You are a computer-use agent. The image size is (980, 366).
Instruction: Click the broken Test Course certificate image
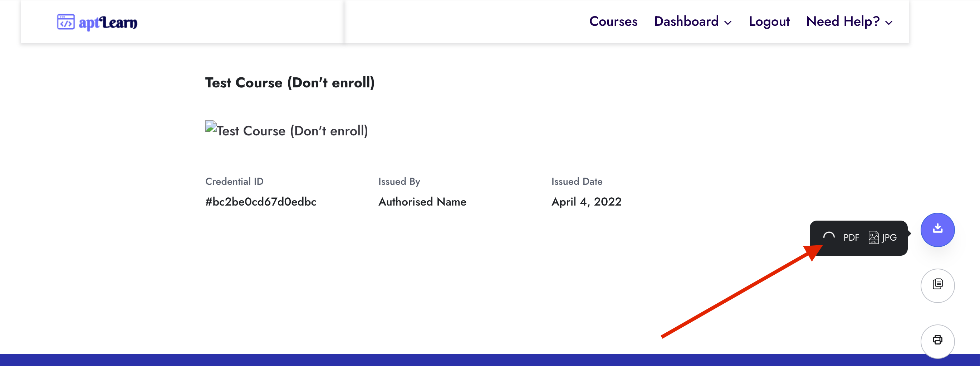pyautogui.click(x=286, y=130)
